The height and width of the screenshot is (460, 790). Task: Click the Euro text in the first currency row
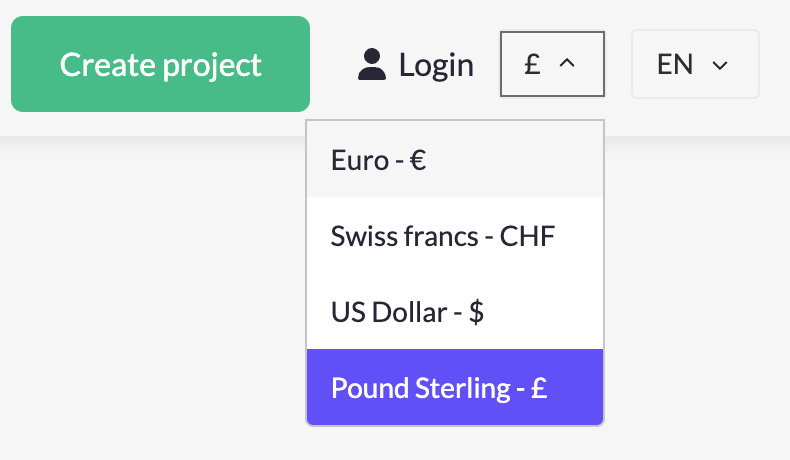359,160
